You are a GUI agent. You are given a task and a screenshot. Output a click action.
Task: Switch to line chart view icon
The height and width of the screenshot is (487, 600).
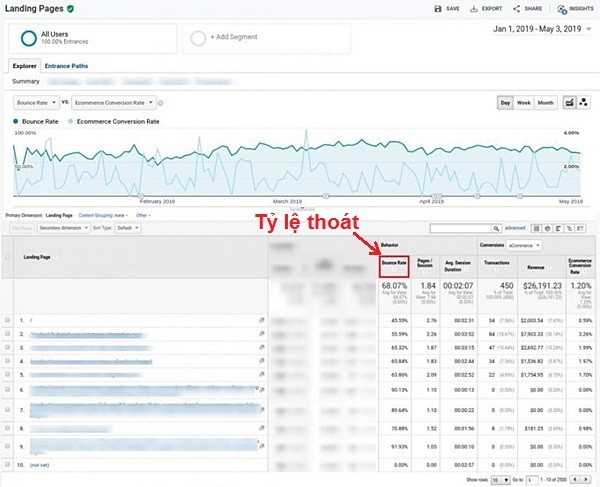pyautogui.click(x=569, y=103)
